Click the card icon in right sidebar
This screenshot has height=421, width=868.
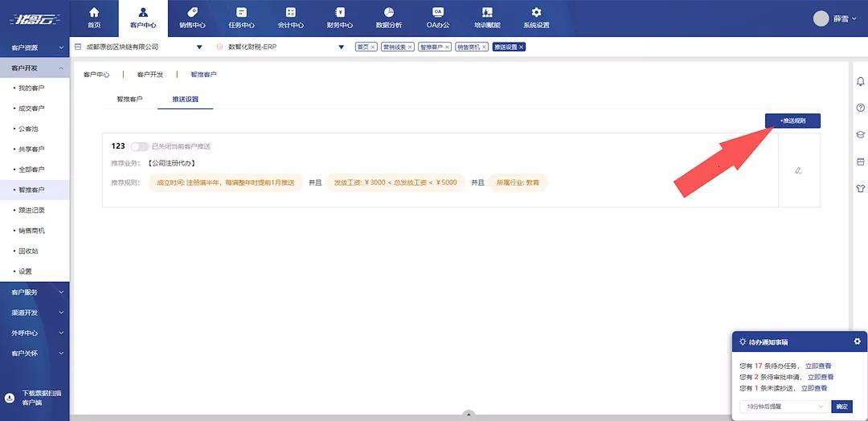pyautogui.click(x=860, y=161)
